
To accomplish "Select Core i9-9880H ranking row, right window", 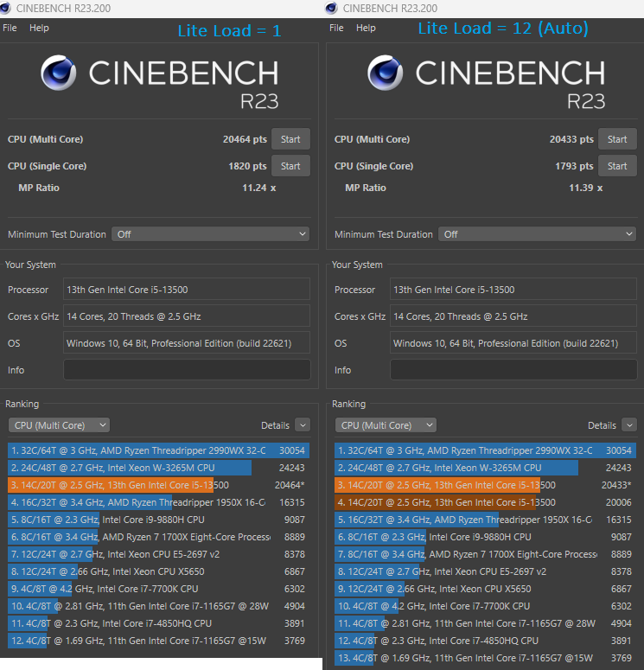I will [486, 537].
